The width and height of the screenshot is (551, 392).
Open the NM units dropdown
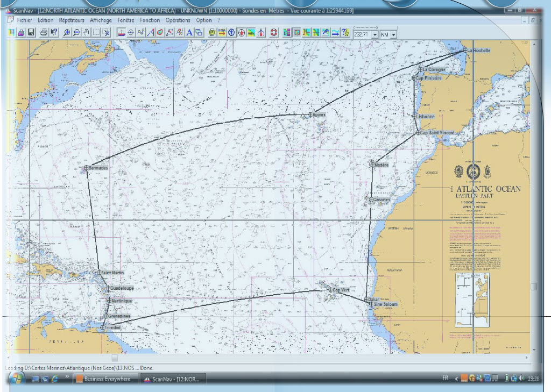tap(393, 34)
